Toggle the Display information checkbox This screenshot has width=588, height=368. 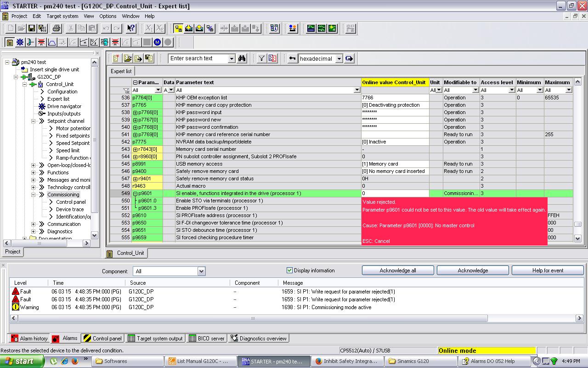289,270
